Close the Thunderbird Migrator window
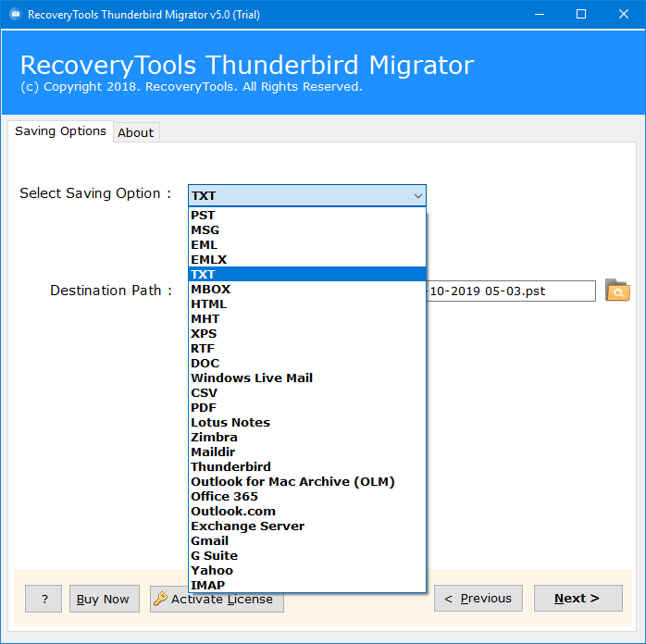The height and width of the screenshot is (644, 646). 624,15
